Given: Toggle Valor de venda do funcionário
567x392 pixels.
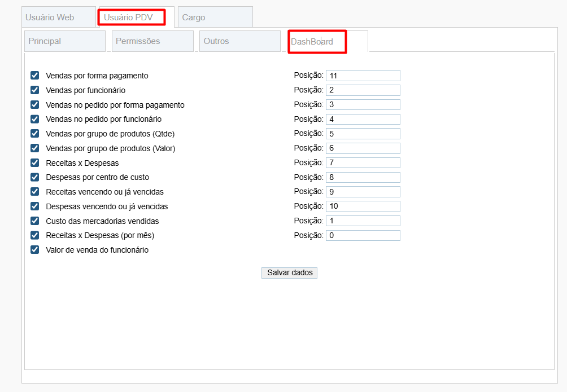Looking at the screenshot, I should [x=34, y=249].
